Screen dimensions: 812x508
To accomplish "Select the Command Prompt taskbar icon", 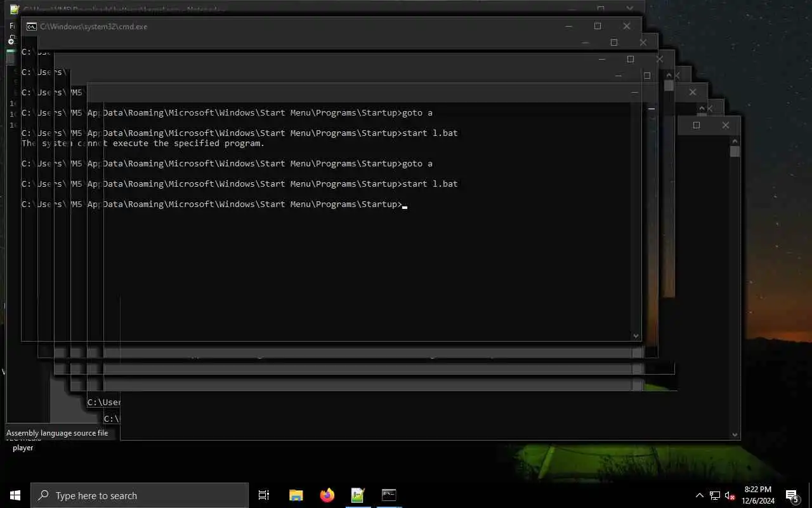I will [389, 495].
